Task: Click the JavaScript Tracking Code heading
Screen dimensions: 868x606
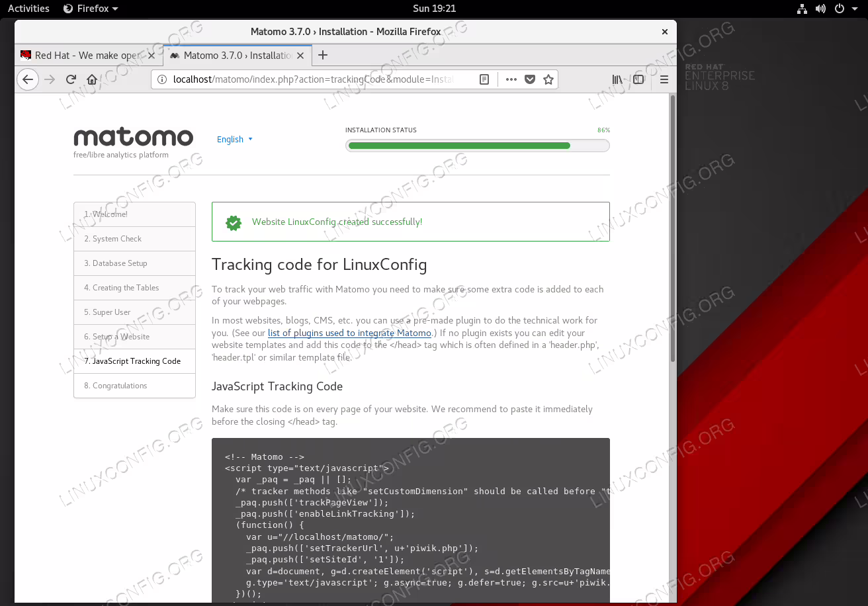Action: 277,386
